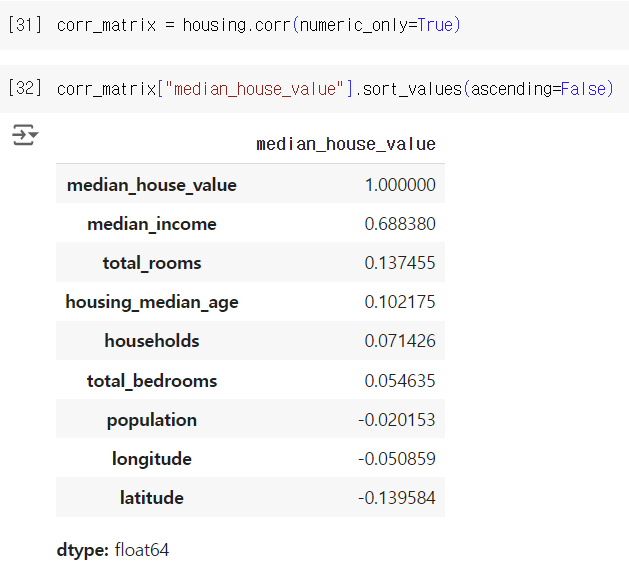
Task: Click the 0.688380 correlation value
Action: (400, 224)
